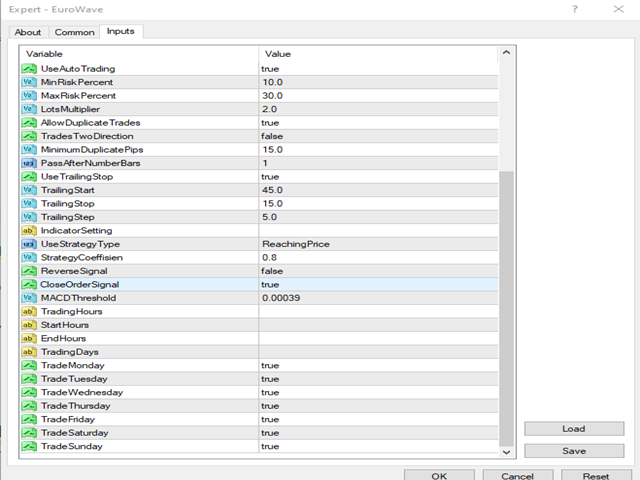Select the CloseOrderSignal value true

point(270,284)
